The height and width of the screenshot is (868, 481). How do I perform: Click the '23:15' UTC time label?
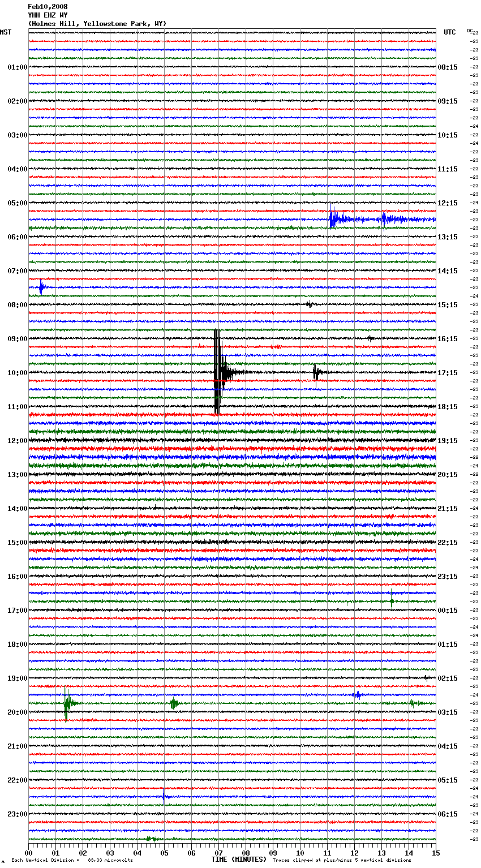[448, 577]
